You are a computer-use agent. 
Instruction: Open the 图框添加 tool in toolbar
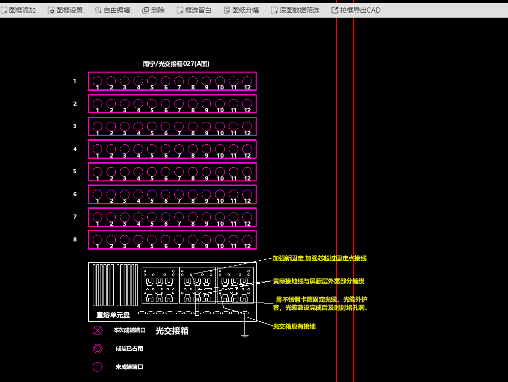[19, 10]
